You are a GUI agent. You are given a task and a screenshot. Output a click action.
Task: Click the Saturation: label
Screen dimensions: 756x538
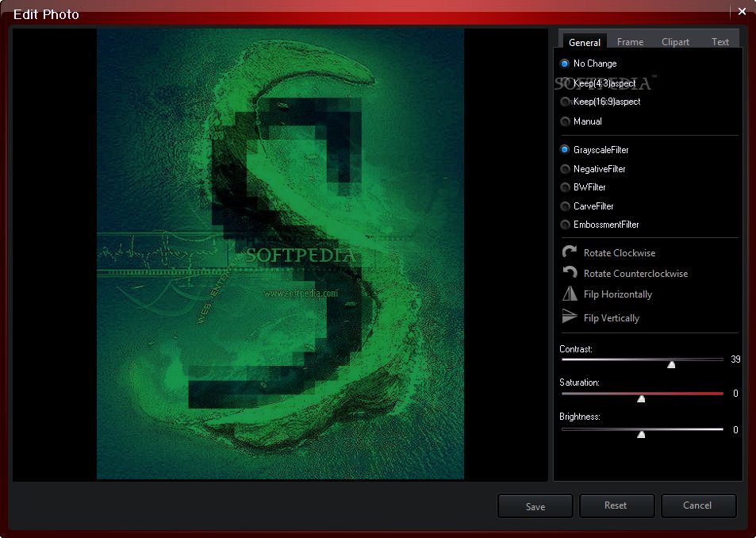tap(579, 382)
